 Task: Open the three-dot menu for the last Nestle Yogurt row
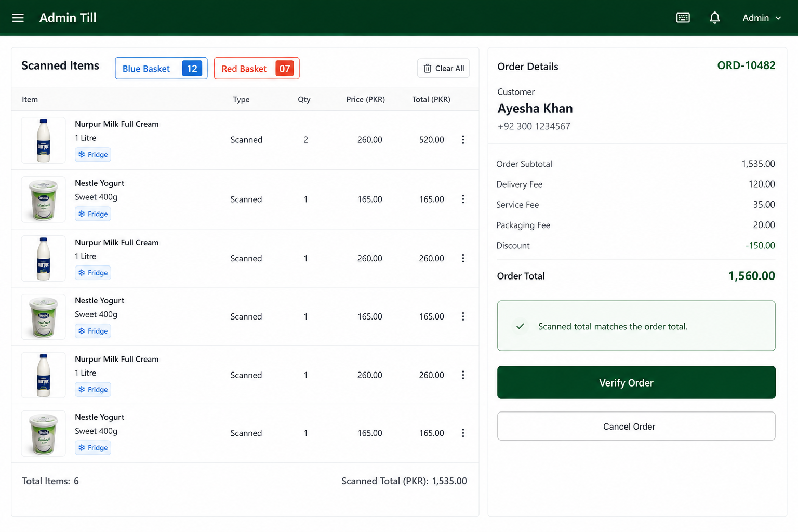pyautogui.click(x=463, y=433)
